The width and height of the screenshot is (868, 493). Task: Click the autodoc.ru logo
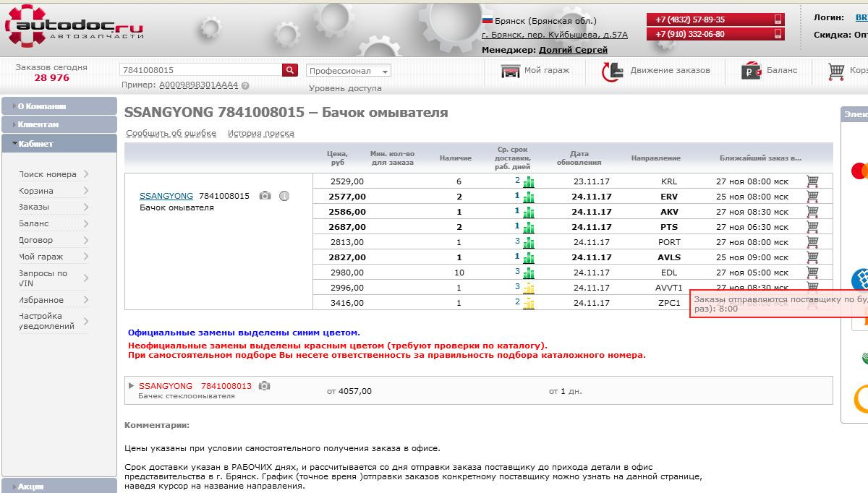75,27
